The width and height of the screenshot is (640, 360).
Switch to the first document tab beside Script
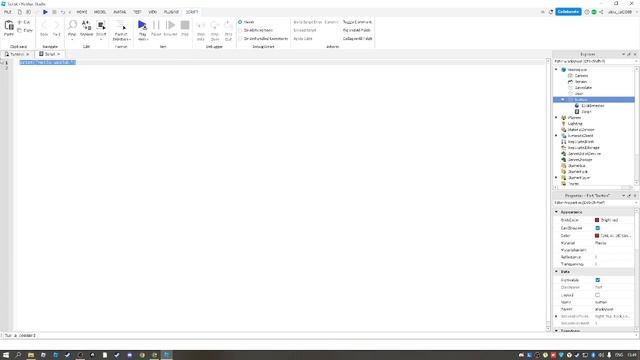pos(16,54)
